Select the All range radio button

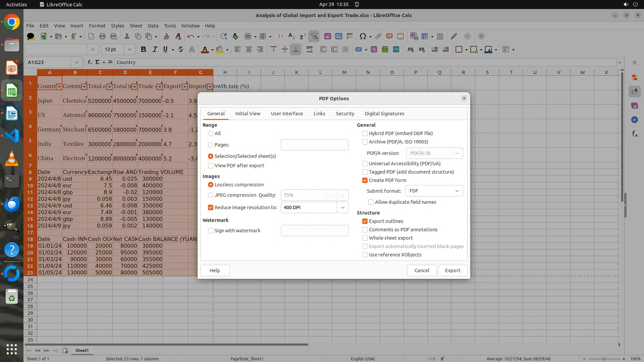coord(211,133)
